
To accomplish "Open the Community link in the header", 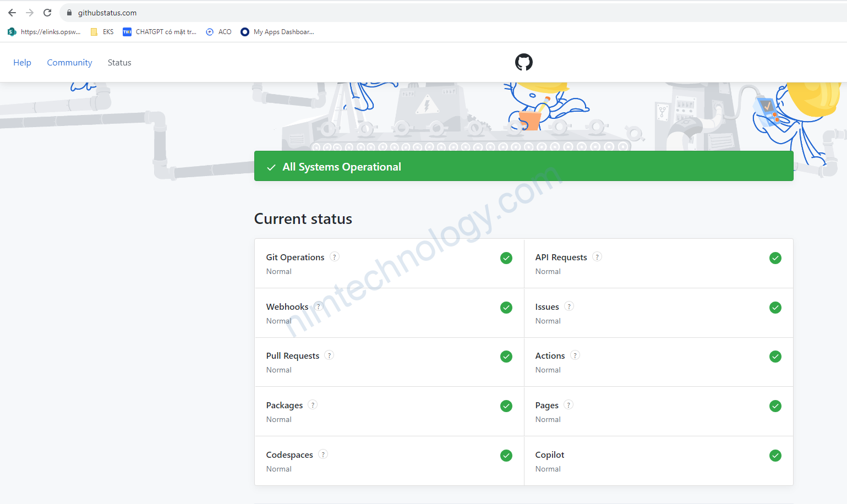I will tap(69, 63).
